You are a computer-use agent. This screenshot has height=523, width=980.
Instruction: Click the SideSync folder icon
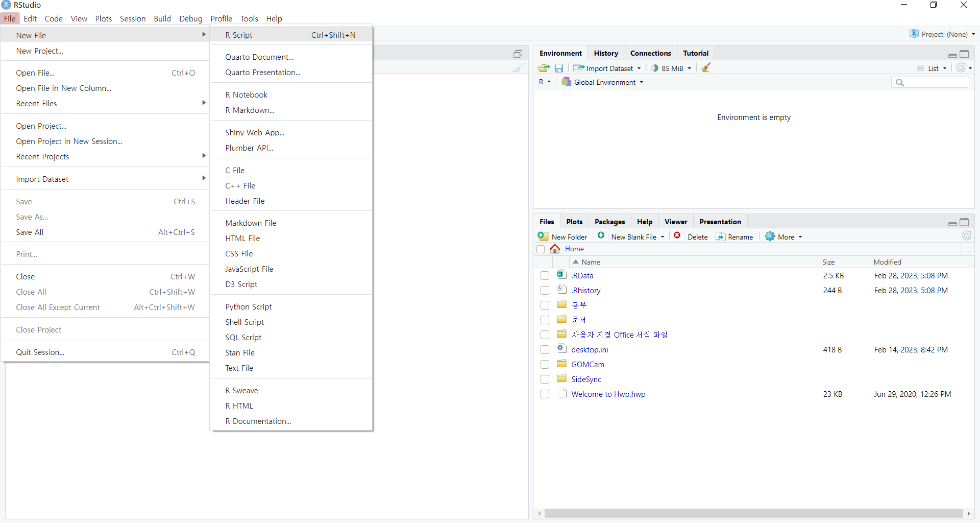pyautogui.click(x=561, y=378)
